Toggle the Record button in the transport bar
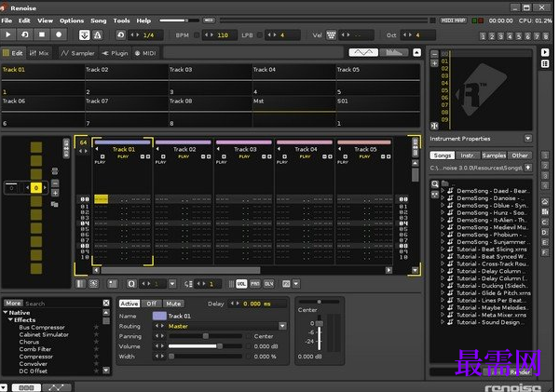The width and height of the screenshot is (559, 392). click(x=59, y=34)
